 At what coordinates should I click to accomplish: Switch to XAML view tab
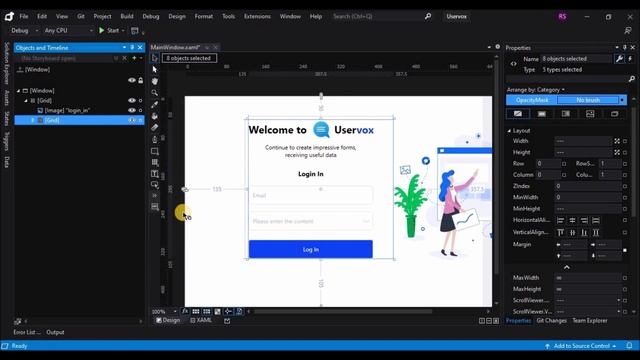tap(201, 320)
